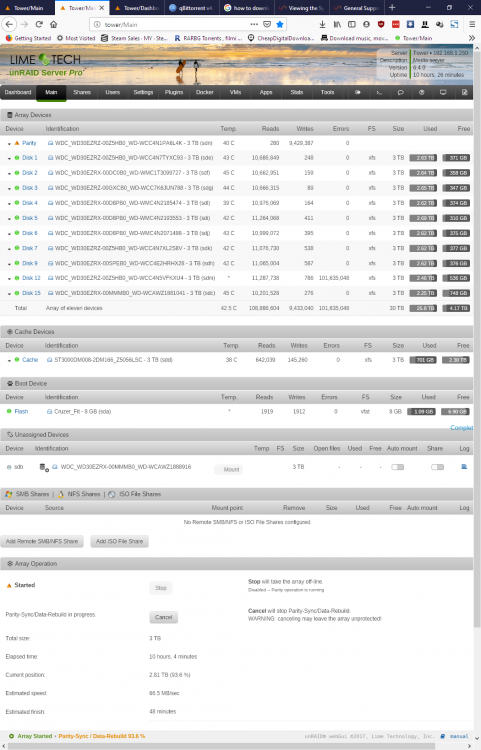This screenshot has height=750, width=481.
Task: Open the terminal icon in unRAID nav bar
Action: pyautogui.click(x=379, y=92)
